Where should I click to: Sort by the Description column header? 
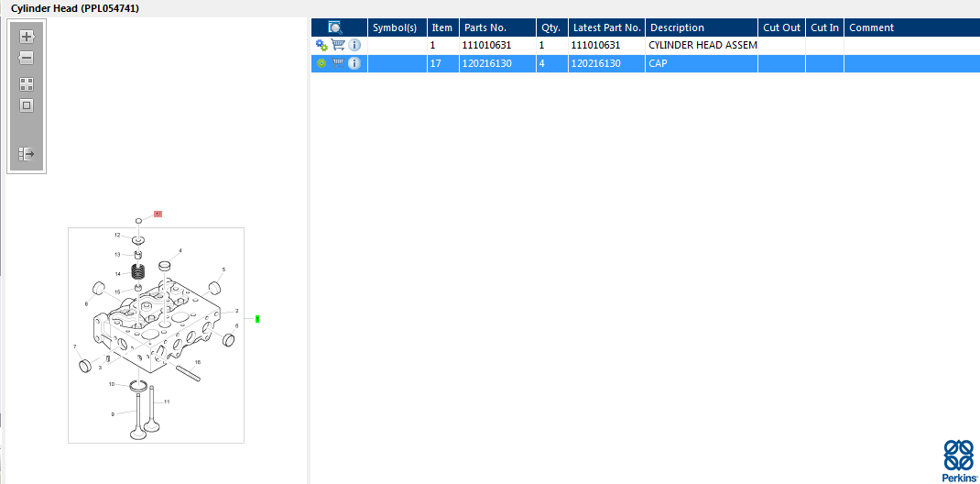tap(702, 27)
